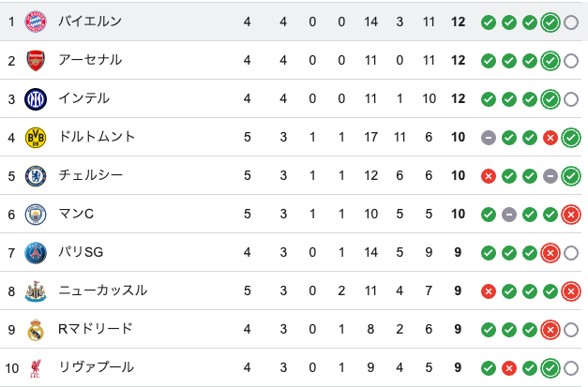Open the リヴァプール team page
Image resolution: width=588 pixels, height=387 pixels.
coord(96,368)
